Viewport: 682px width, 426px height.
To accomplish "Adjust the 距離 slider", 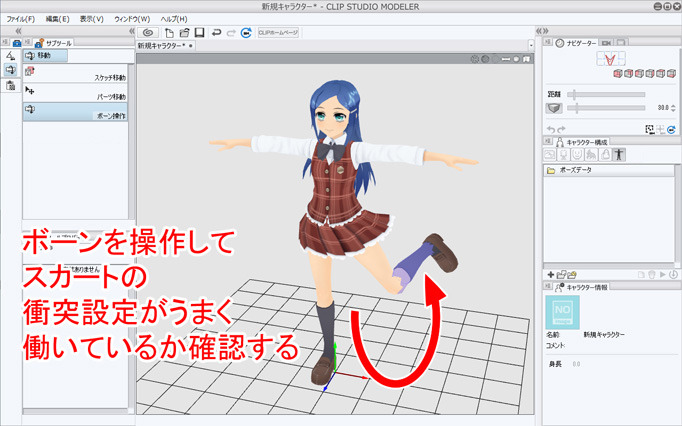I will point(606,94).
